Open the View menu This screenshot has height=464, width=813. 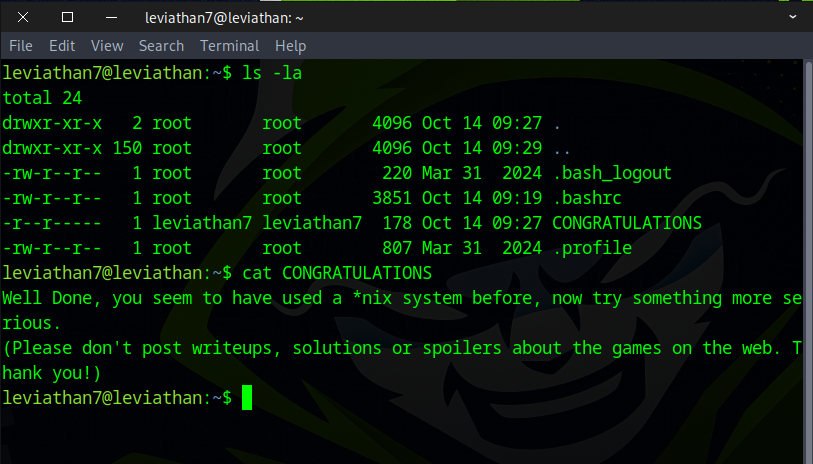(107, 46)
